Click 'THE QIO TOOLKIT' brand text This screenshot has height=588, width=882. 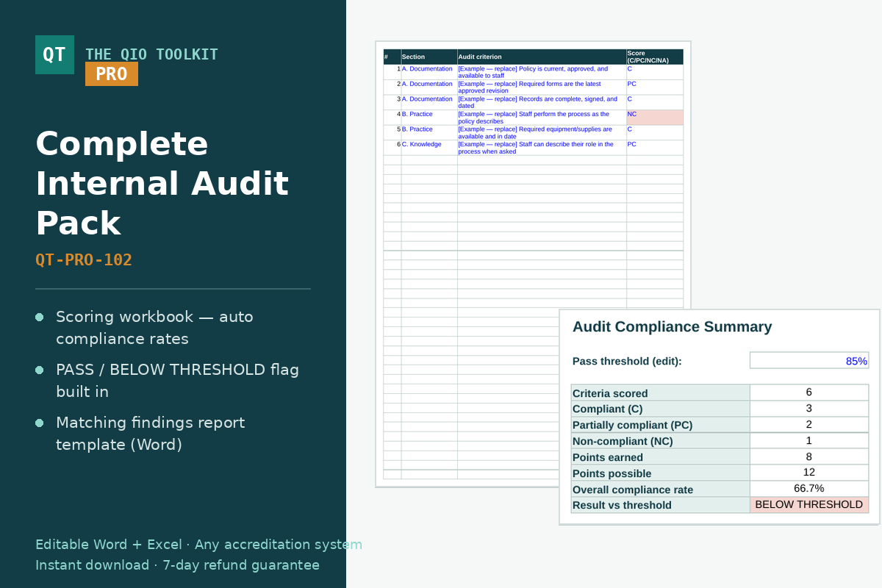[151, 54]
